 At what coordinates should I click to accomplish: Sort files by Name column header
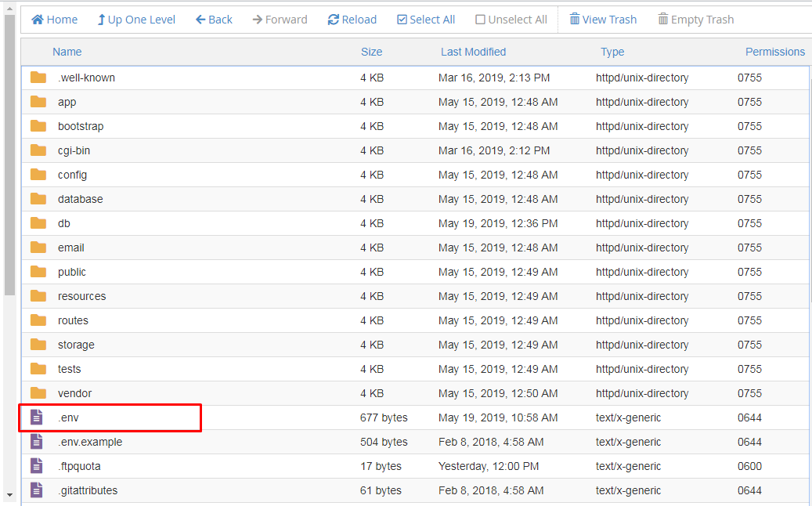[67, 52]
